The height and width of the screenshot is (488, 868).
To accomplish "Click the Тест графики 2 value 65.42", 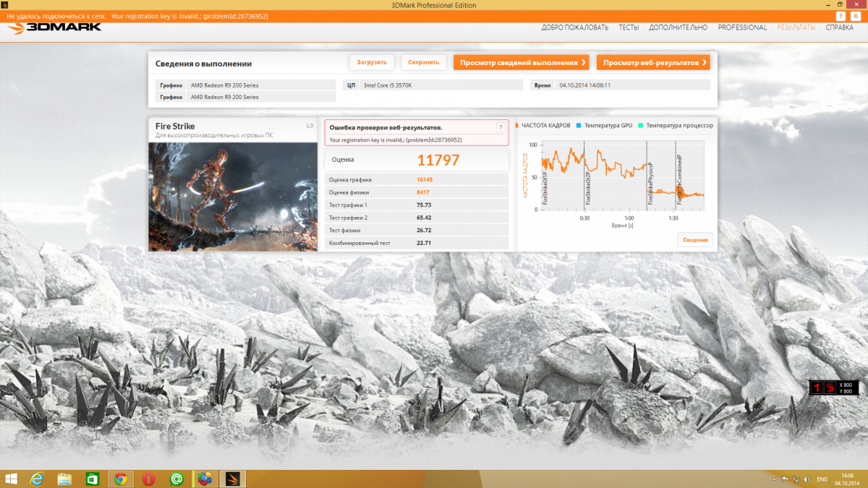I will (424, 218).
